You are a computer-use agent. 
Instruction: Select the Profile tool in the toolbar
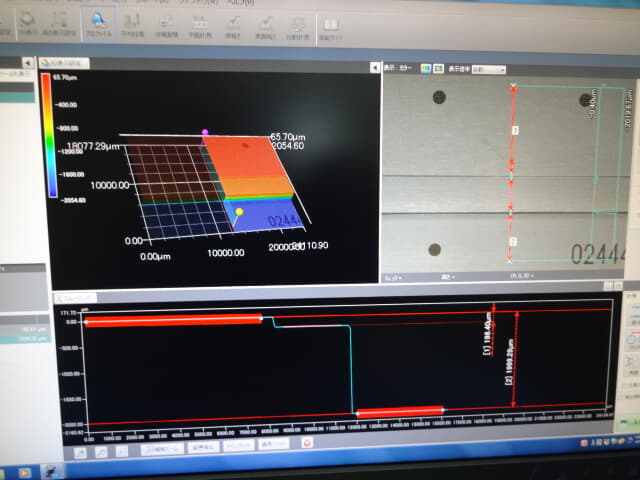pyautogui.click(x=98, y=20)
